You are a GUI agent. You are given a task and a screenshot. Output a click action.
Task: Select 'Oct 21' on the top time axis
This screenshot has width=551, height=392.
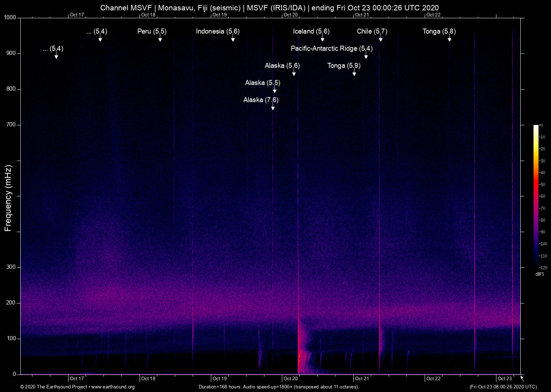click(x=362, y=15)
